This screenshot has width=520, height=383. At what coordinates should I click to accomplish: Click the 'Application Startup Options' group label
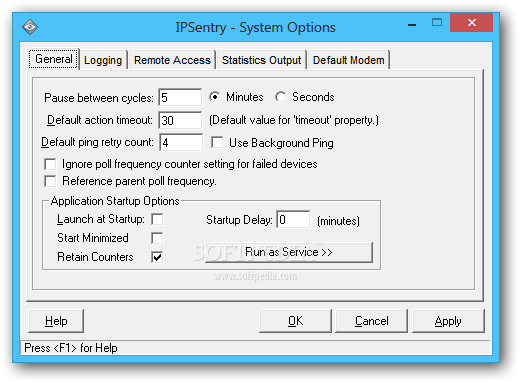(x=115, y=201)
